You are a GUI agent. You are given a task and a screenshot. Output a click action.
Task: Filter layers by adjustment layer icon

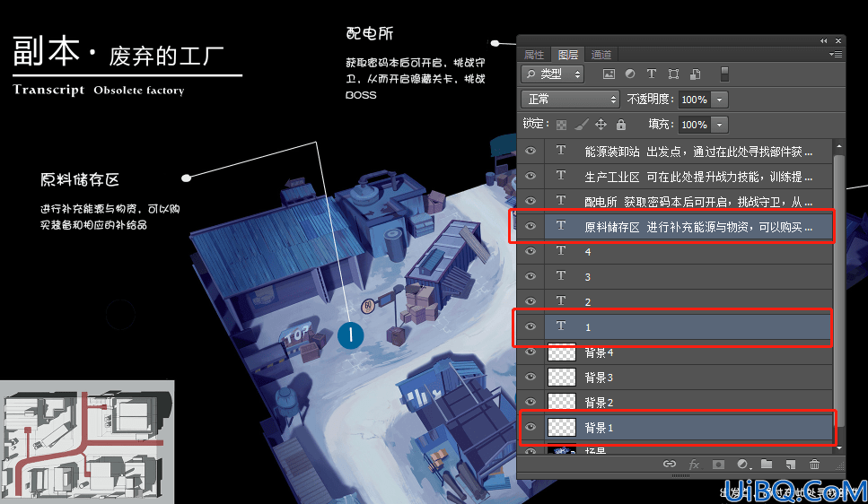630,74
